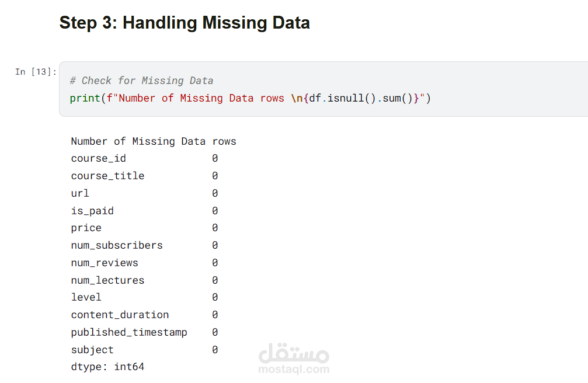Click the mostaql.com watermark logo
588x383 pixels.
294,358
